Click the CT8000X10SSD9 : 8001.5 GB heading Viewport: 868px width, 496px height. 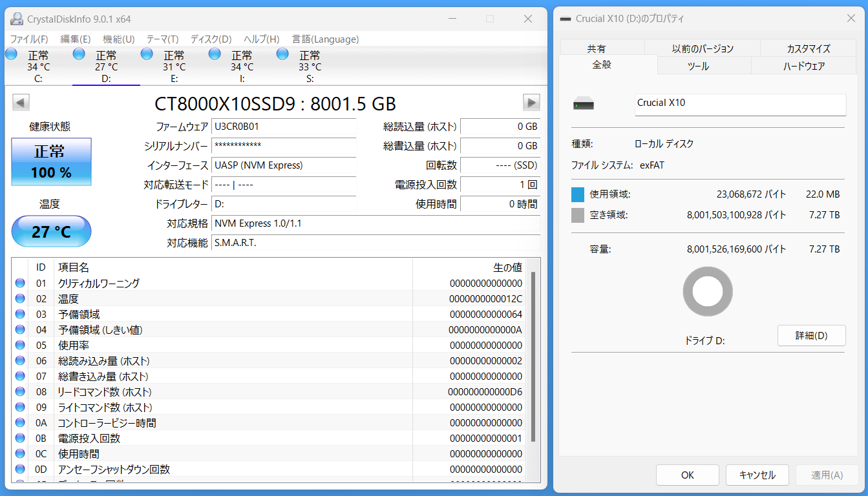(275, 103)
